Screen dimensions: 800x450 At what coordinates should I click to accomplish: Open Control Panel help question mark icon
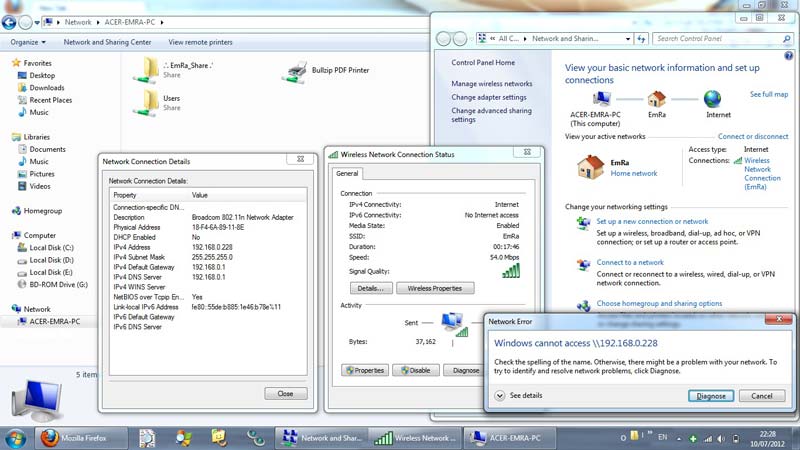tap(789, 56)
